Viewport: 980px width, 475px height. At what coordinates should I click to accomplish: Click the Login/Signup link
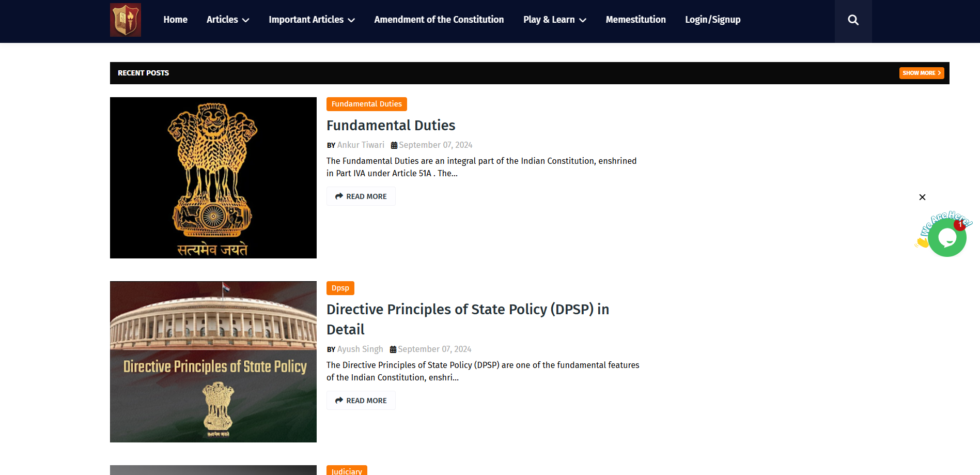click(x=712, y=20)
